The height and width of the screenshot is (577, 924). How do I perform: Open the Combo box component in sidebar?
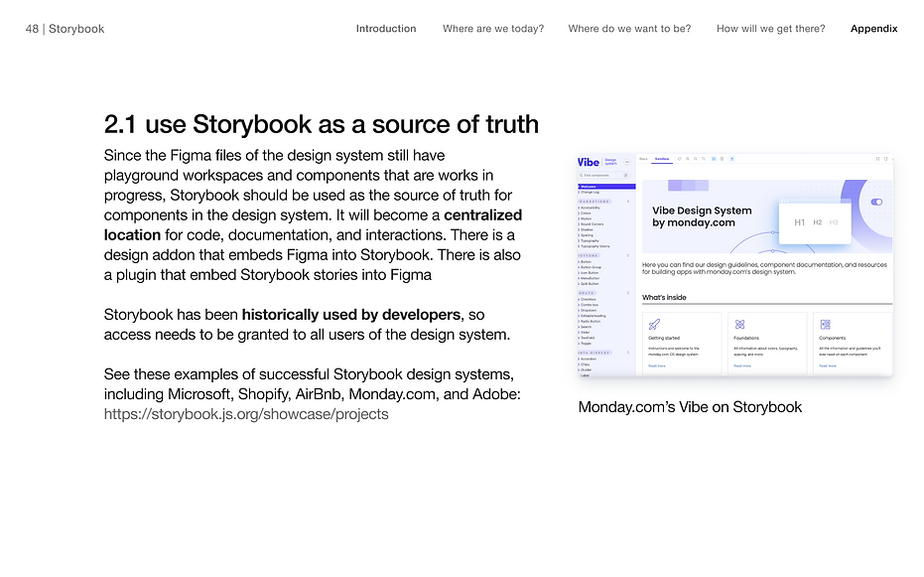(x=590, y=305)
